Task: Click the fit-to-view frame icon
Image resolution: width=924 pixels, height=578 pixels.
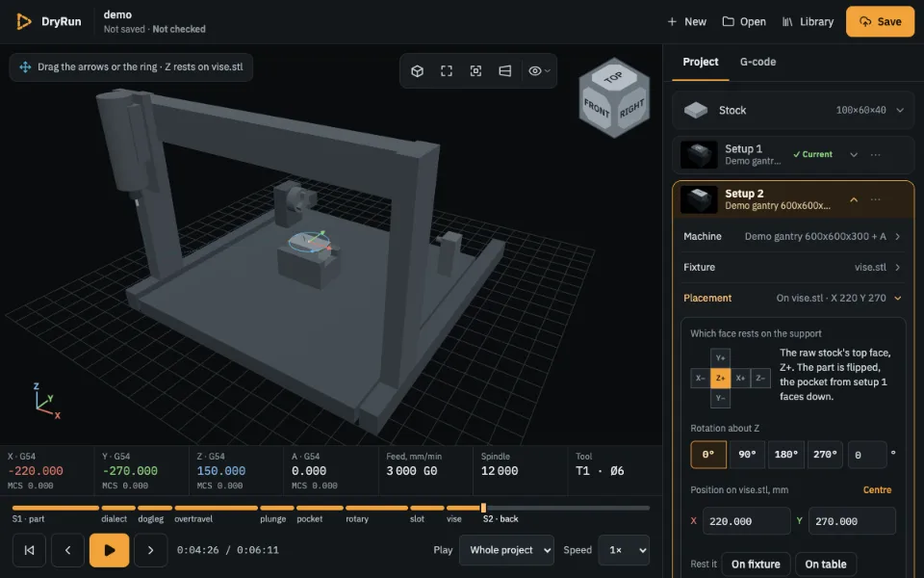Action: [x=447, y=70]
